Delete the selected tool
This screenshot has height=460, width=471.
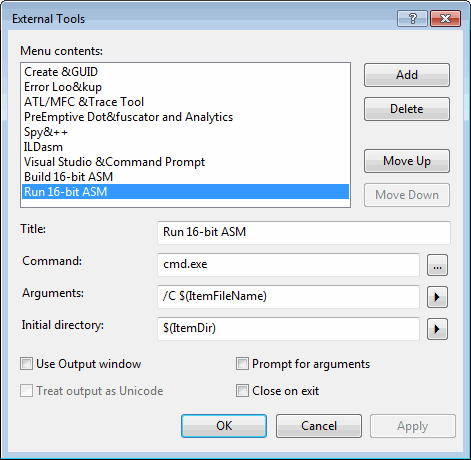(407, 109)
